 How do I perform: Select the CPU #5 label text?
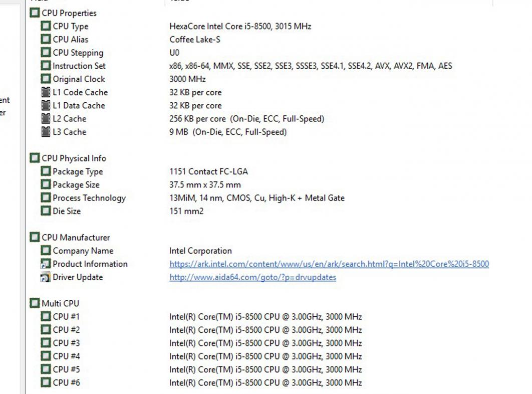click(x=66, y=369)
